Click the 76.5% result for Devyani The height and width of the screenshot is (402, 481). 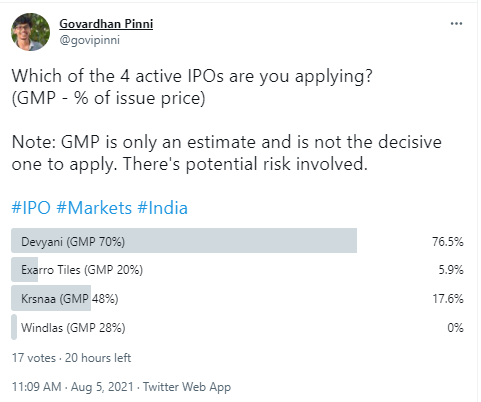tap(447, 241)
